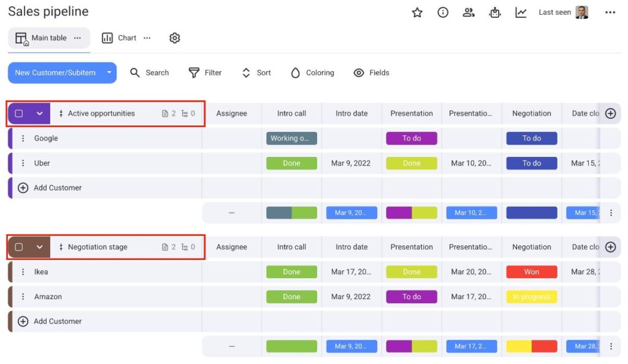Image resolution: width=628 pixels, height=364 pixels.
Task: Open New Customer/Subitem dropdown arrow
Action: point(109,73)
